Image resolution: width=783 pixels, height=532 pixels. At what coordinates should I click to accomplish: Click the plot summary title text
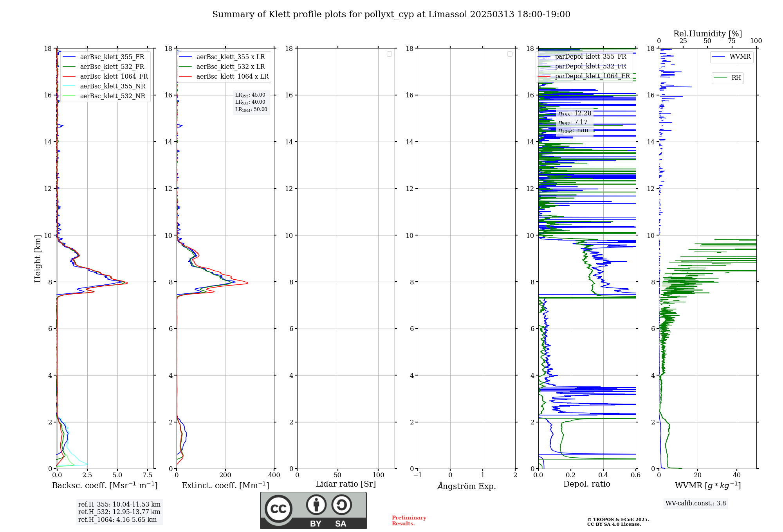391,14
